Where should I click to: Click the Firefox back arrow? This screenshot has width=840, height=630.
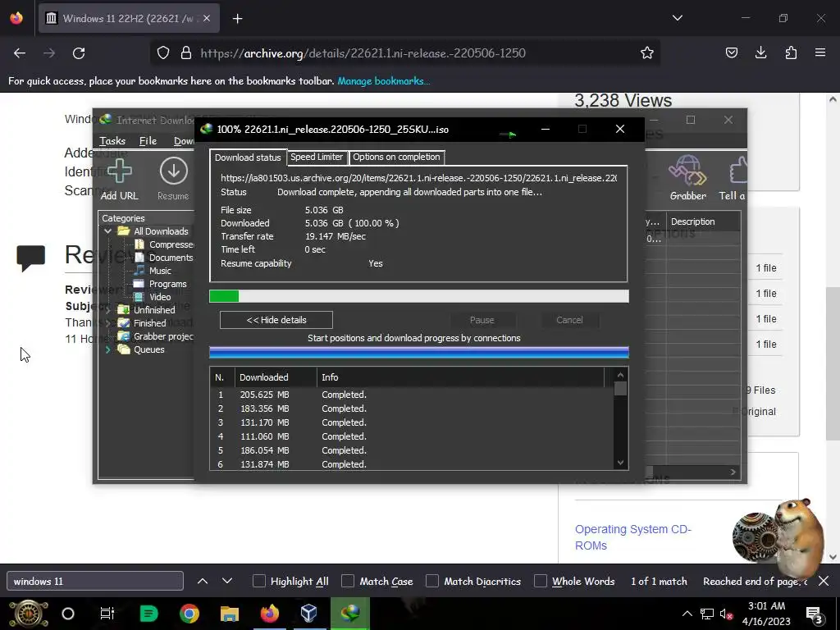[x=20, y=53]
